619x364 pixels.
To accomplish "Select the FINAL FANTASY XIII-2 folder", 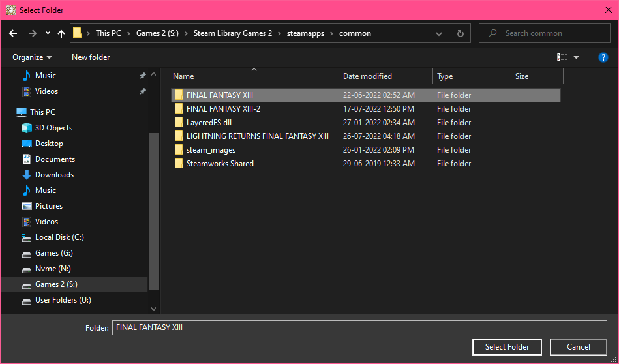I will (x=366, y=109).
